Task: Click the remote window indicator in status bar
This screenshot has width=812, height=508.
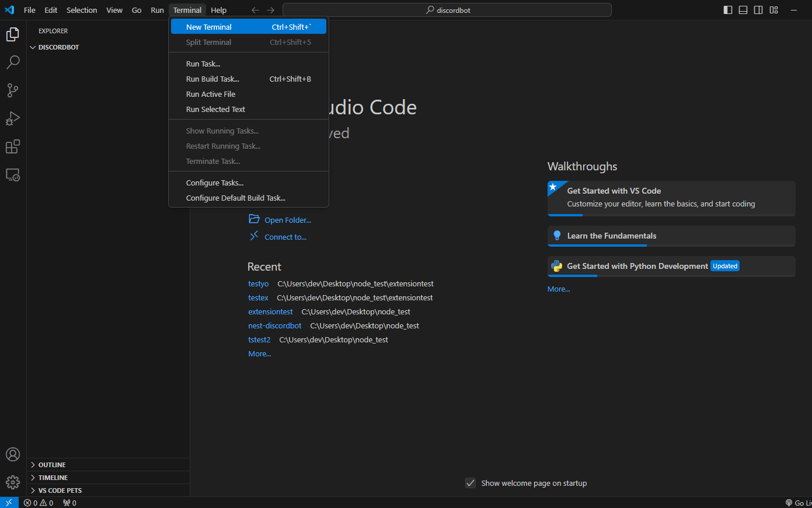Action: [x=9, y=503]
